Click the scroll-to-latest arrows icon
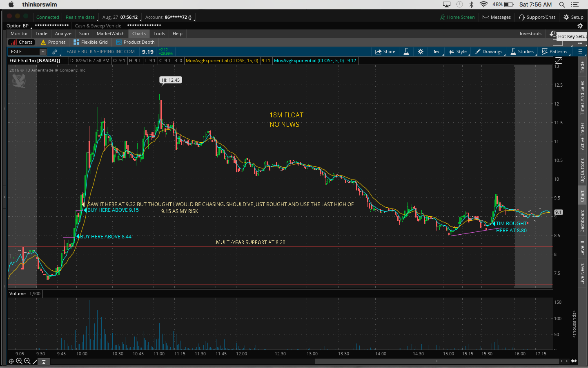Screen dimensions: 588x368 point(574,361)
